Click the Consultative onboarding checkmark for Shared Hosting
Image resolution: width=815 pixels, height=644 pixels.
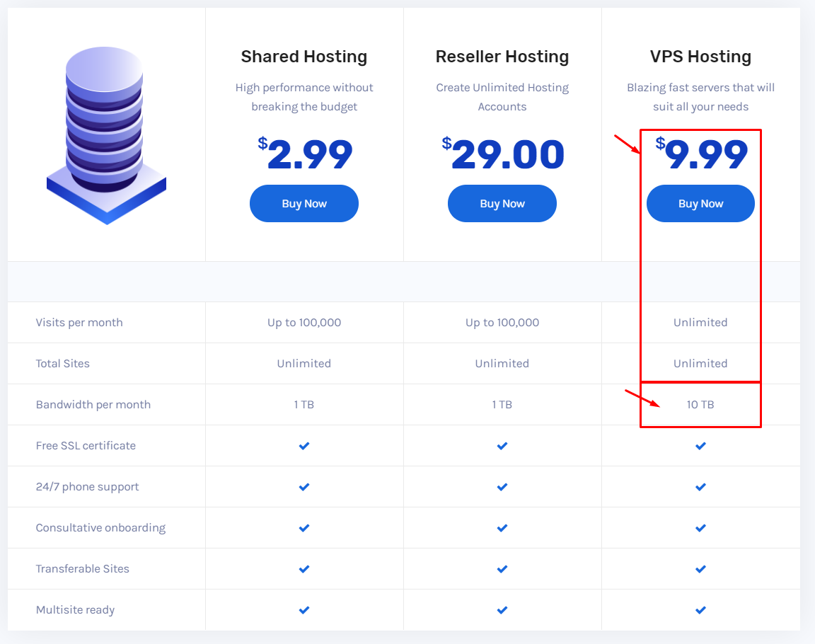[304, 527]
